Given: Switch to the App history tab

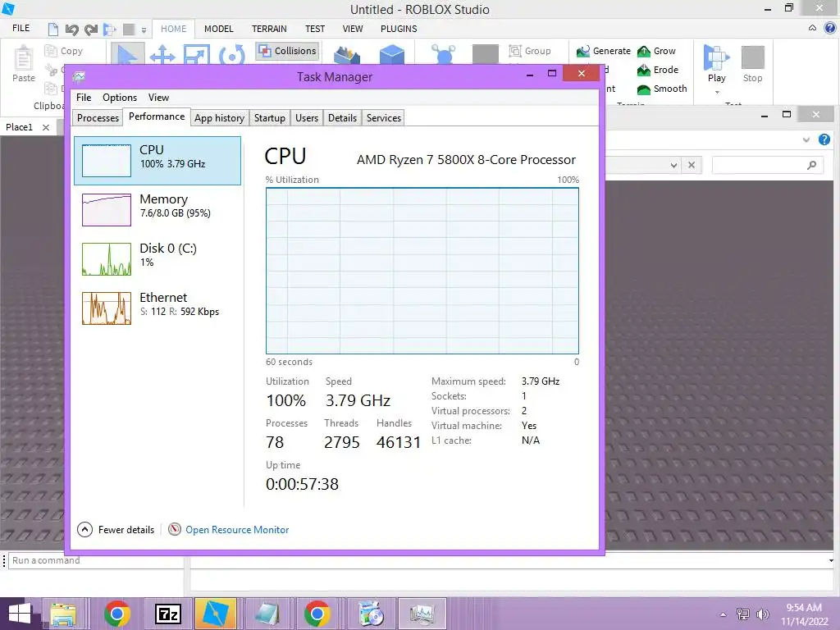Looking at the screenshot, I should point(219,118).
